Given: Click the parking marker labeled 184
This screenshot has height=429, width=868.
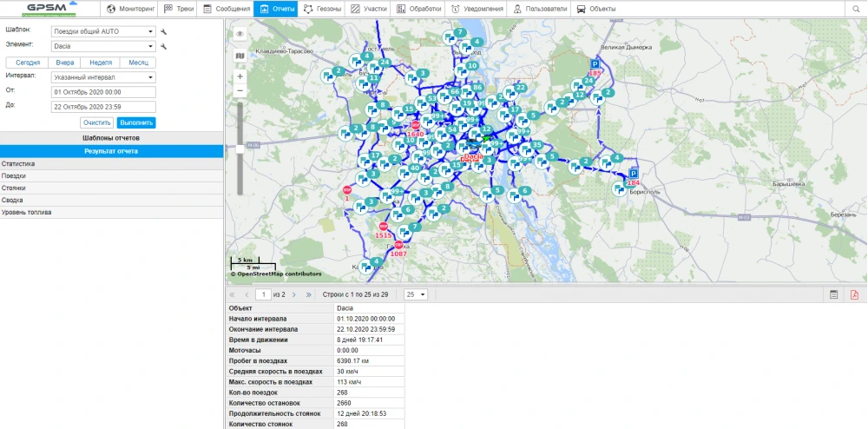Looking at the screenshot, I should coord(634,174).
